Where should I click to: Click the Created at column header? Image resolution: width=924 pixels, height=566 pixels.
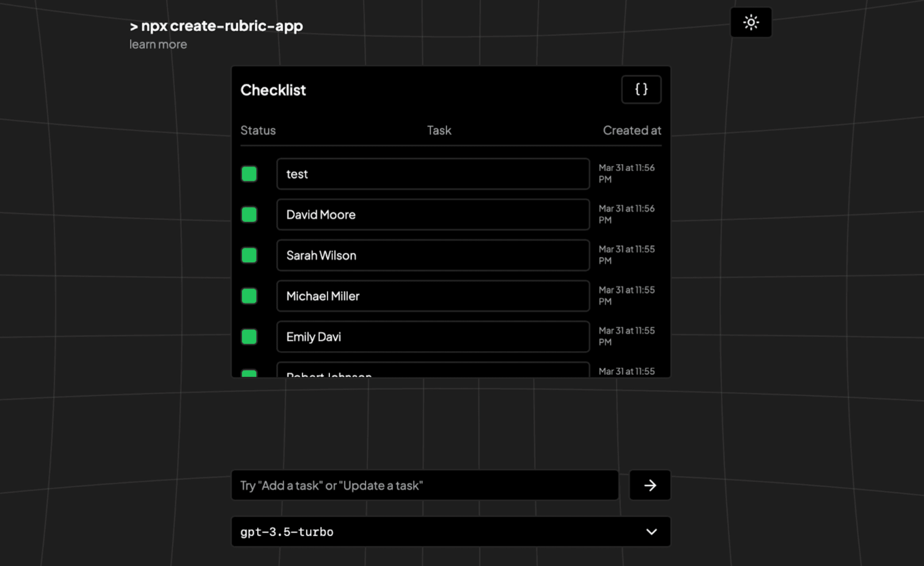(x=631, y=130)
